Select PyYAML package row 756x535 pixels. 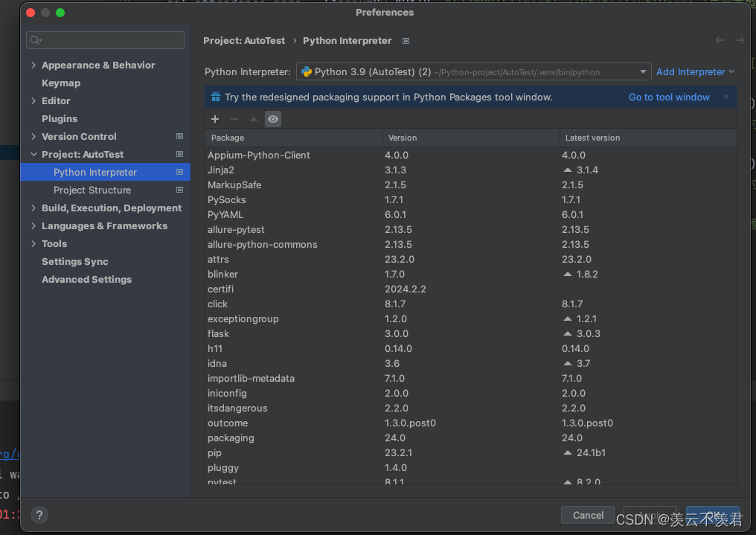(471, 214)
